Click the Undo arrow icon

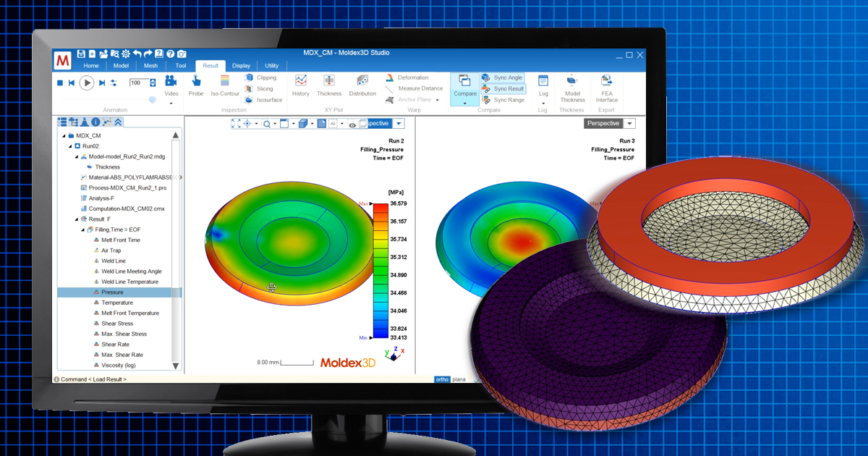coord(137,54)
